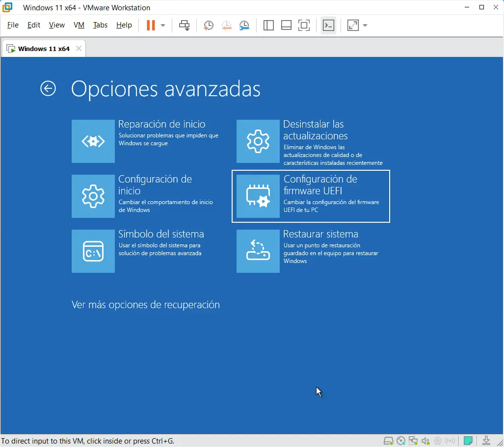Take a snapshot of the VM
The image size is (504, 447).
coord(209,25)
